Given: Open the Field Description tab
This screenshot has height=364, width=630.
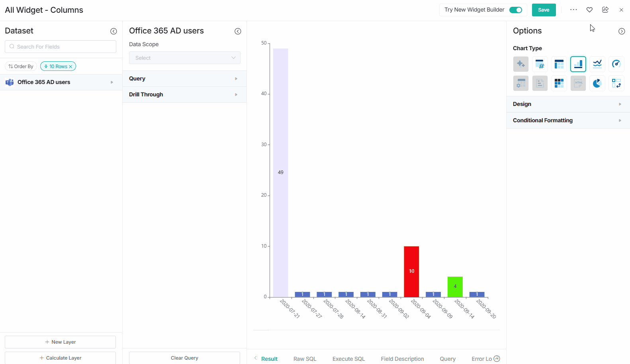Looking at the screenshot, I should click(402, 359).
